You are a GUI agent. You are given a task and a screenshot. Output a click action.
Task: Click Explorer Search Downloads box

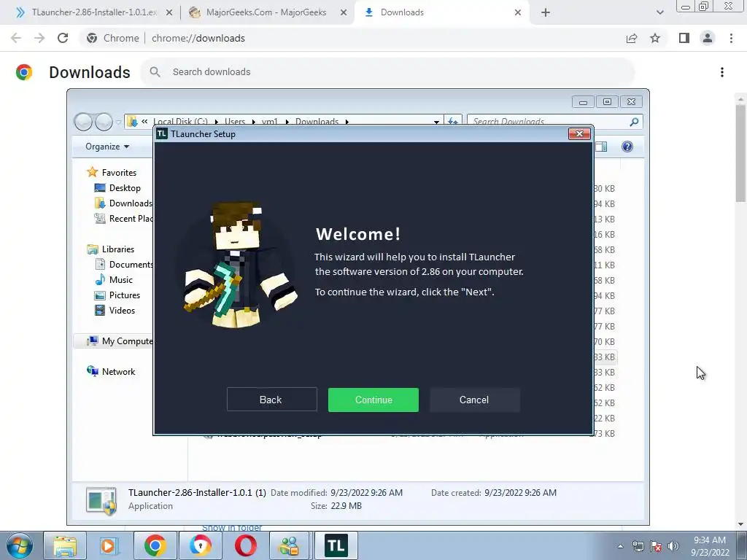pos(555,122)
